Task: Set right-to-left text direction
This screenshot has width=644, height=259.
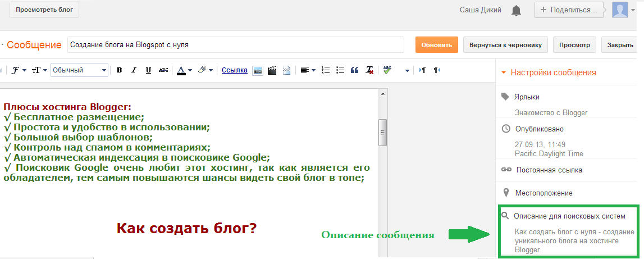Action: (437, 70)
